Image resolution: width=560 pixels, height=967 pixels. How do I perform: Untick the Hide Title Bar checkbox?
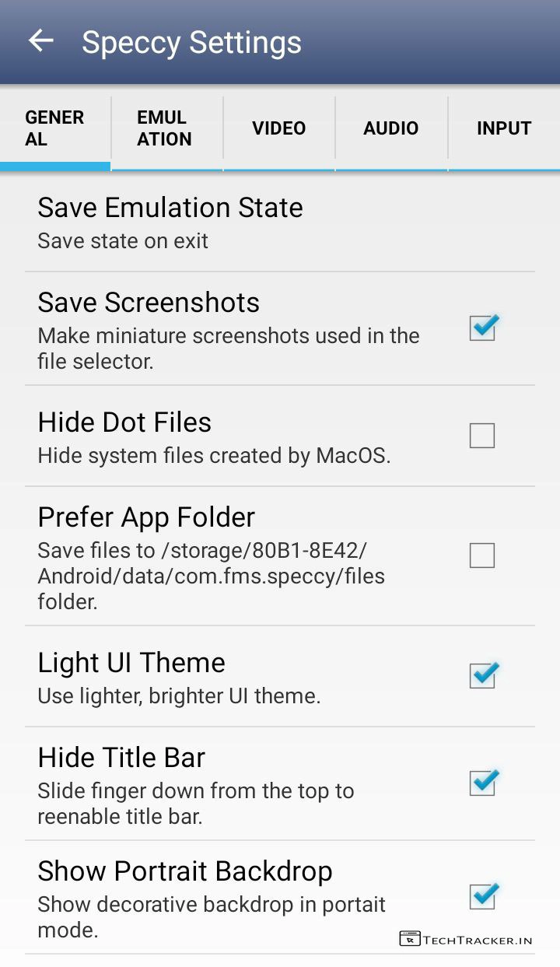pos(482,783)
